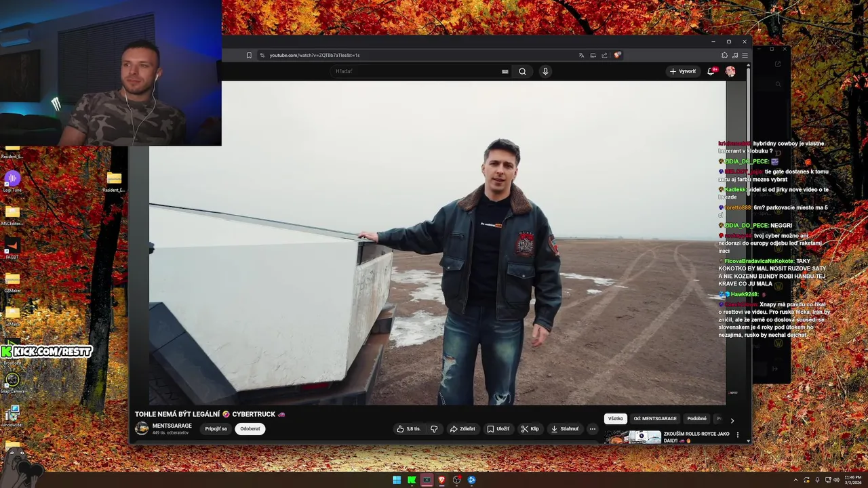Select the 'Podobné' filter chip

(696, 419)
